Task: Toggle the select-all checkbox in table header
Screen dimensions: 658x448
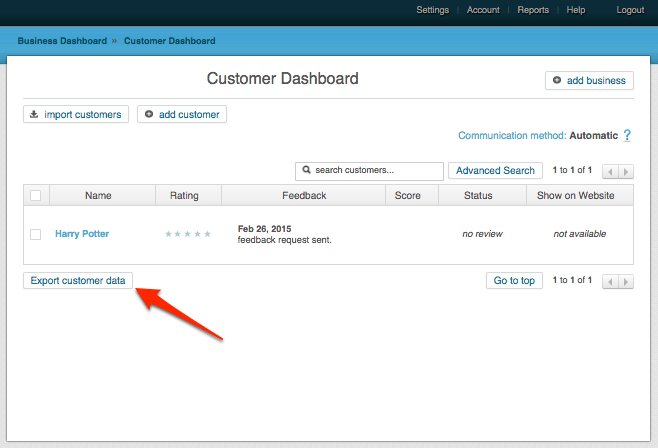Action: (x=36, y=195)
